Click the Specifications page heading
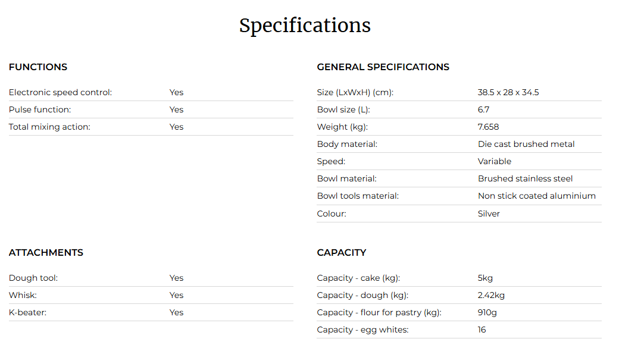Viewport: 644px width, 345px height. coord(305,26)
